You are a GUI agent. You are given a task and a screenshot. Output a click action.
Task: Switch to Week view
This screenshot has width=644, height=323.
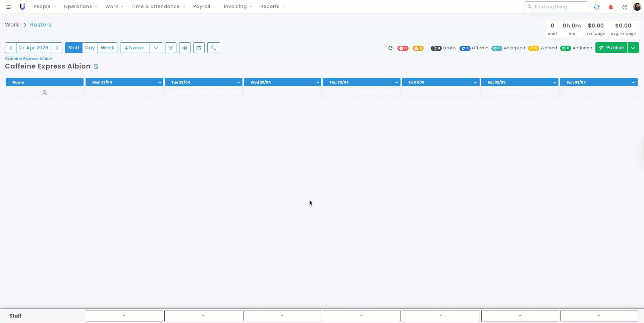(x=107, y=48)
